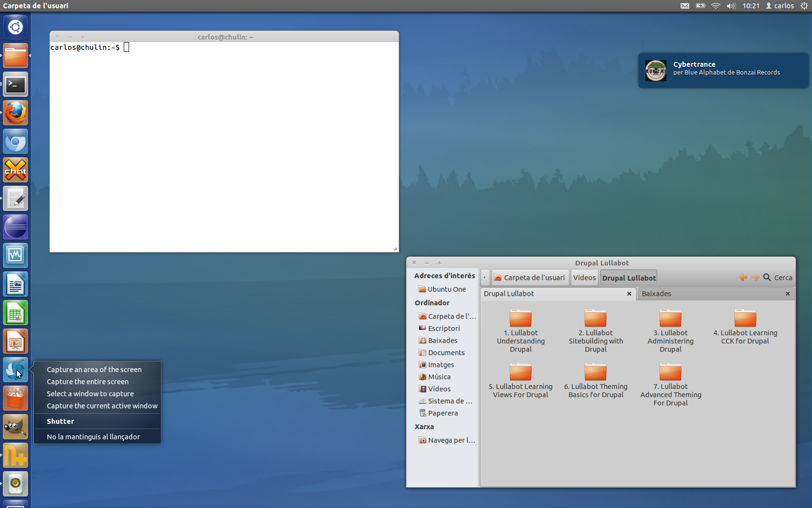Click the volume icon in the top panel
This screenshot has width=812, height=508.
pyautogui.click(x=730, y=5)
